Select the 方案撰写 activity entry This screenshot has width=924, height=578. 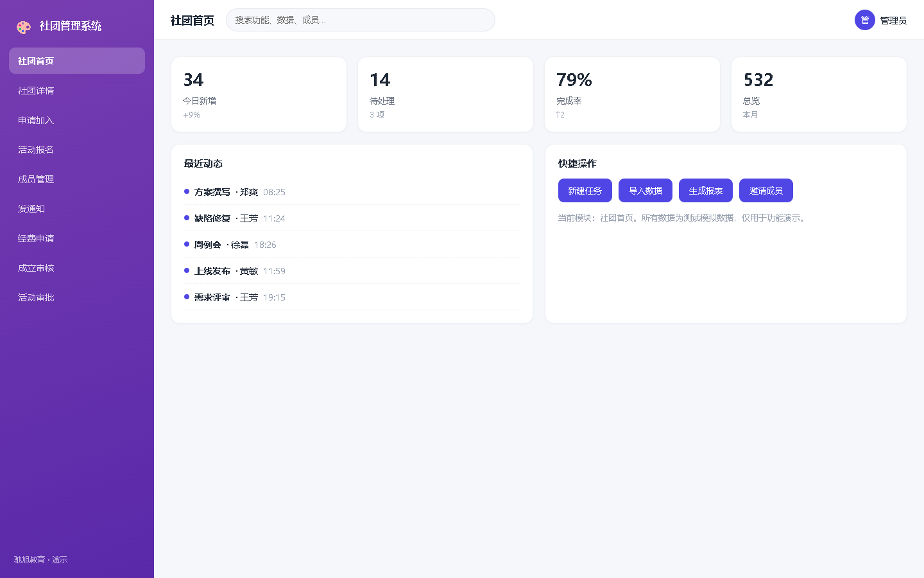point(352,192)
